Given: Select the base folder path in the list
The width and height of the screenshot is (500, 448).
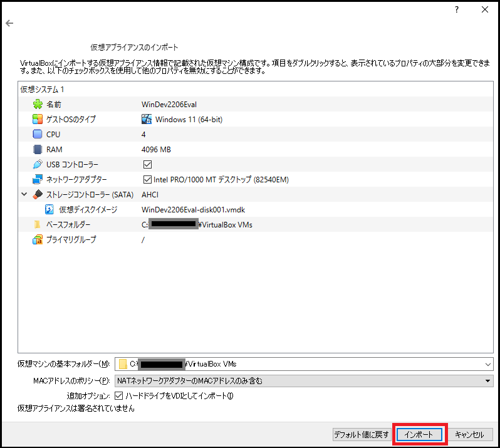Looking at the screenshot, I should point(197,225).
